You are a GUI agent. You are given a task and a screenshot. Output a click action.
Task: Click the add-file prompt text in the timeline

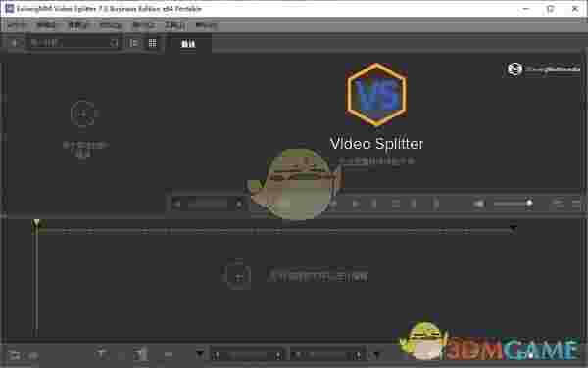coord(318,276)
